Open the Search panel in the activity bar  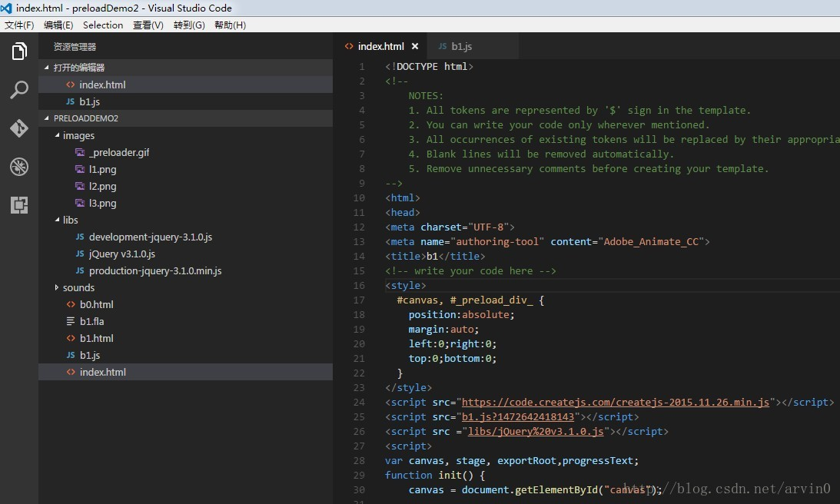point(18,90)
